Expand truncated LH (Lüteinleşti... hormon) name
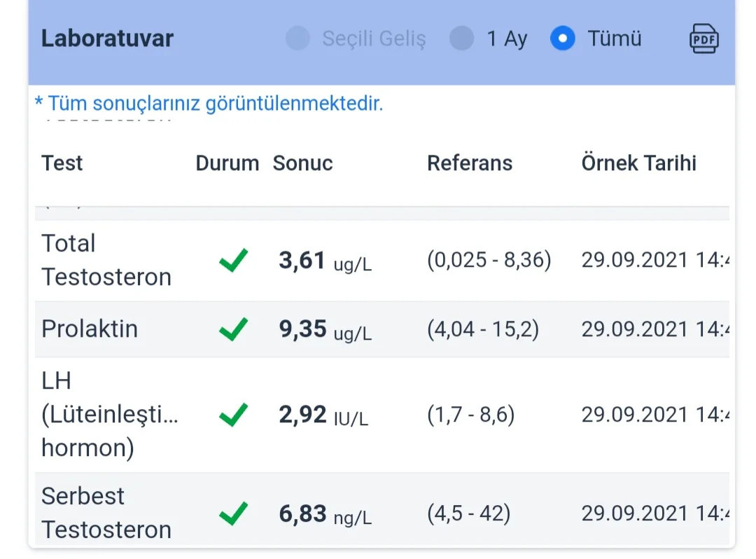 click(x=110, y=415)
